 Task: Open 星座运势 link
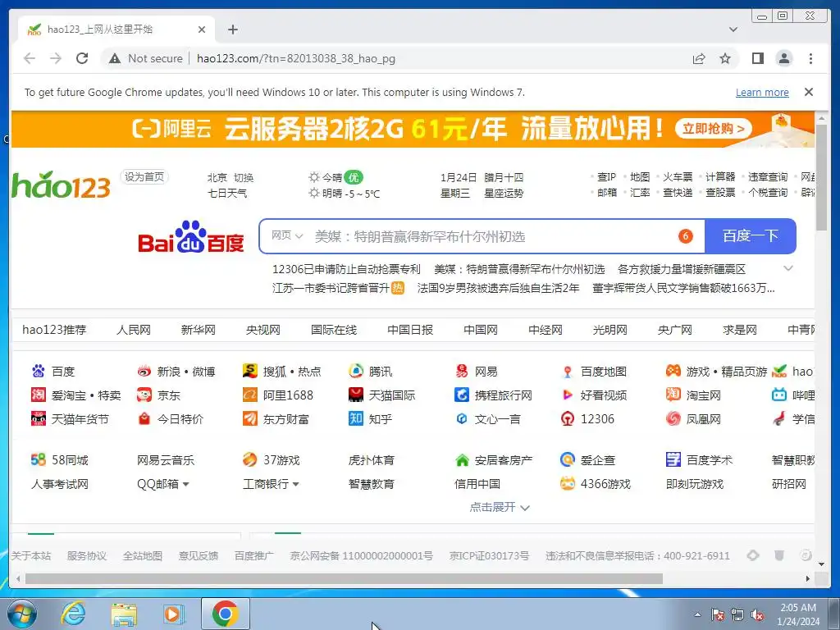[504, 193]
